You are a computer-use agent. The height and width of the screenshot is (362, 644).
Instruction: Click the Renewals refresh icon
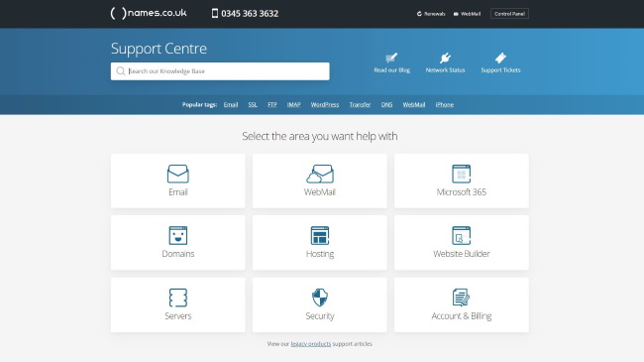coord(419,14)
